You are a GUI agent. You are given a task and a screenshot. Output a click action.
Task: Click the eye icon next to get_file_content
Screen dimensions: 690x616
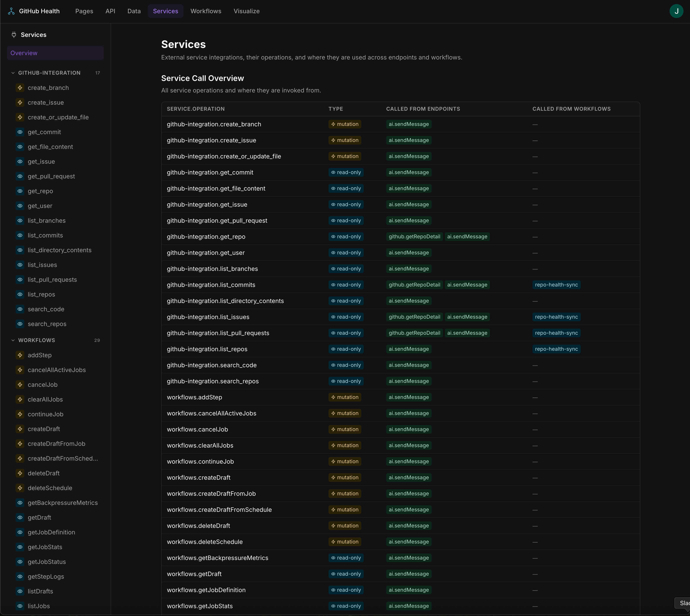(x=20, y=147)
